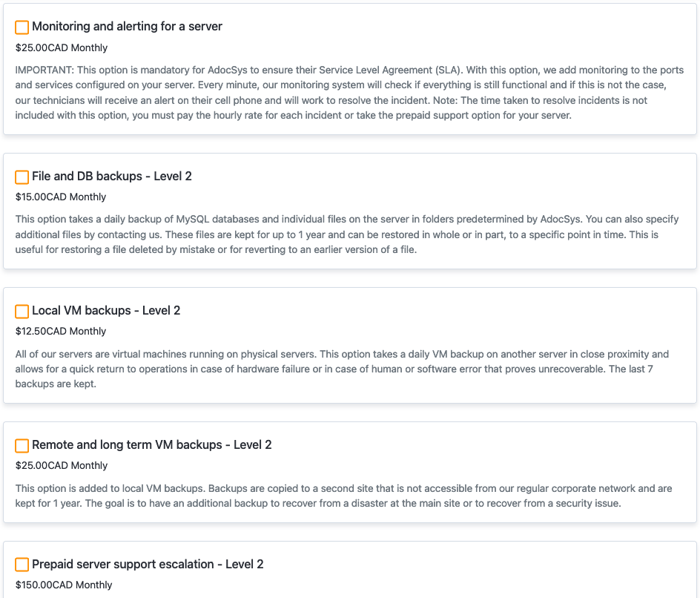Click the $15.00CAD Monthly price text
This screenshot has width=700, height=598.
point(61,197)
